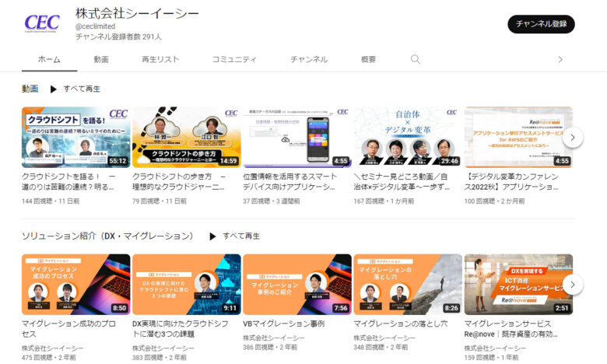
Task: Click title ＼セミナー見どころ動画／自治体×デジタル変革
Action: point(402,181)
